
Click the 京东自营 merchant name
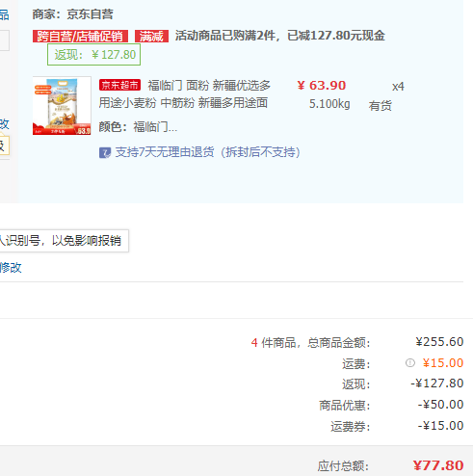90,14
